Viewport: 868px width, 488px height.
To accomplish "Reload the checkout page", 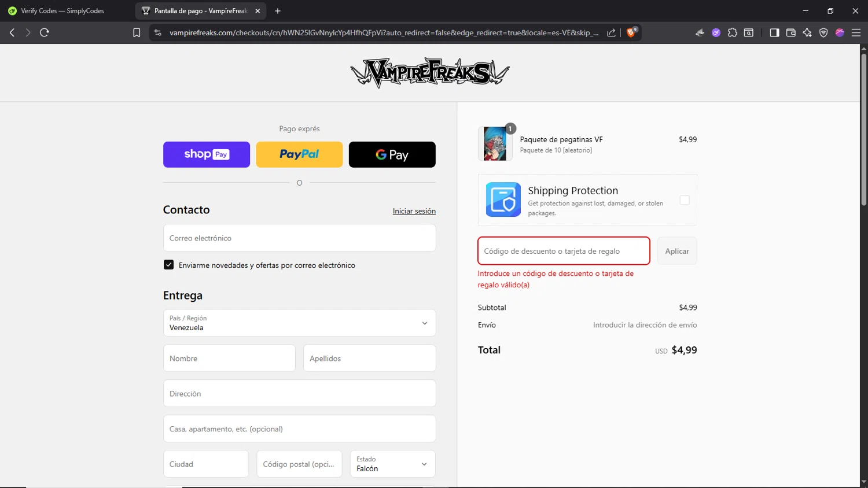I will click(45, 32).
